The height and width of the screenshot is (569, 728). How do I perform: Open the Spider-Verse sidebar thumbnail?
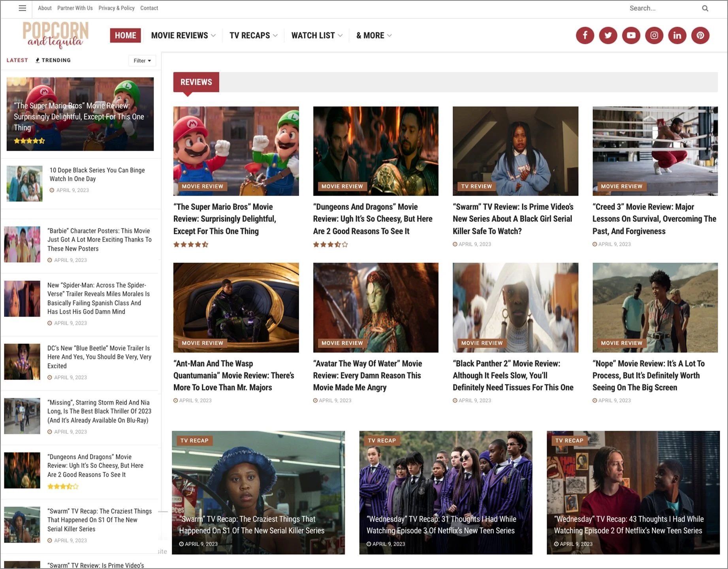click(22, 299)
